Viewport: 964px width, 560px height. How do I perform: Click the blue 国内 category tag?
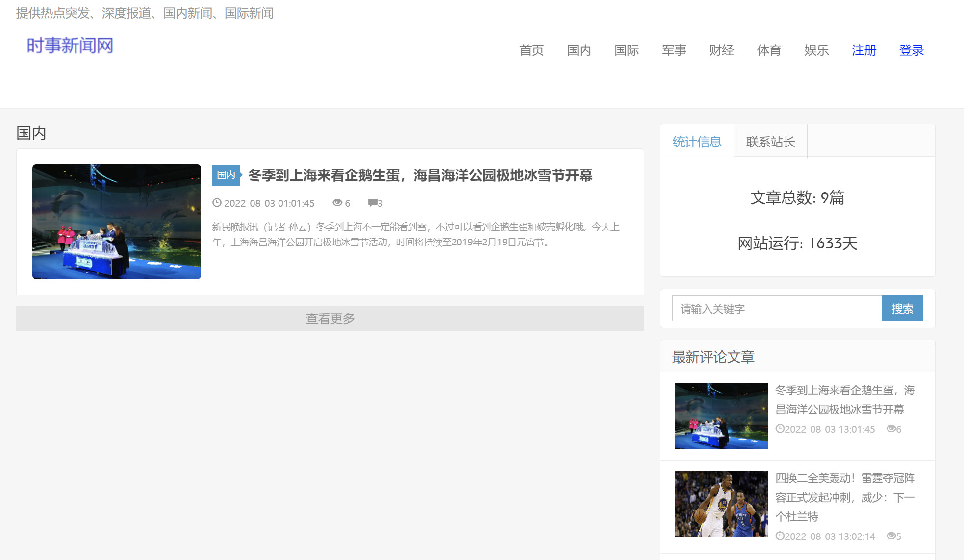point(226,175)
